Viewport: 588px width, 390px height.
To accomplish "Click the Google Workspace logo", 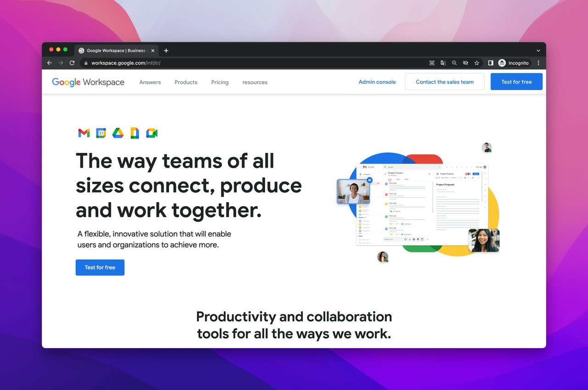I will click(x=88, y=82).
